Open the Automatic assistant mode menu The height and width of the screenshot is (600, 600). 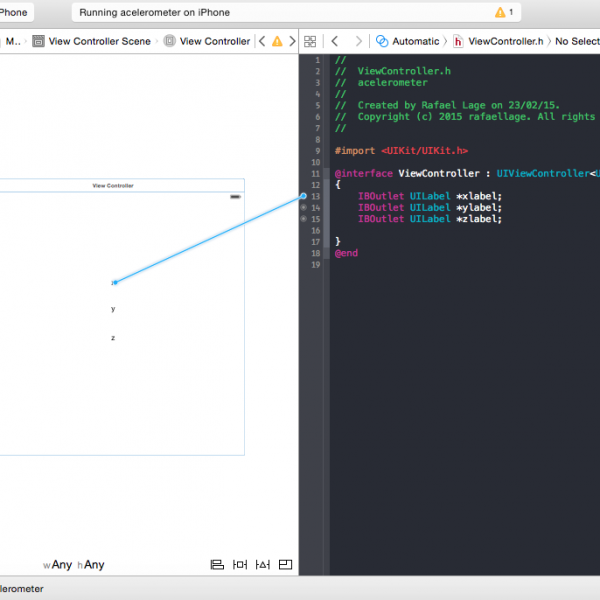click(408, 41)
